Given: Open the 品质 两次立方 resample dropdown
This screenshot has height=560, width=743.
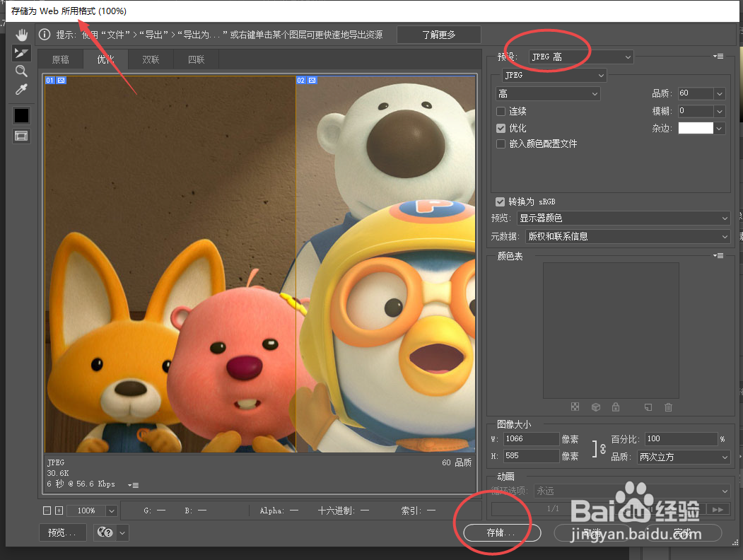Looking at the screenshot, I should point(684,457).
